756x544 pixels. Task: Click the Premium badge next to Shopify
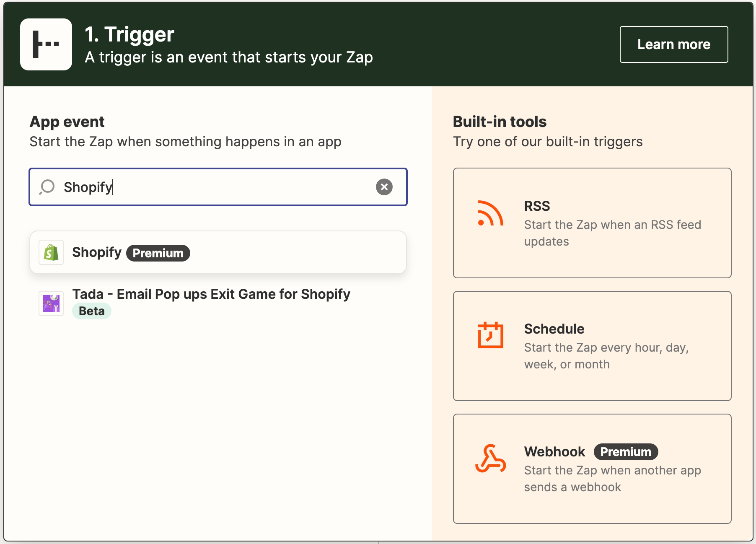(x=158, y=253)
